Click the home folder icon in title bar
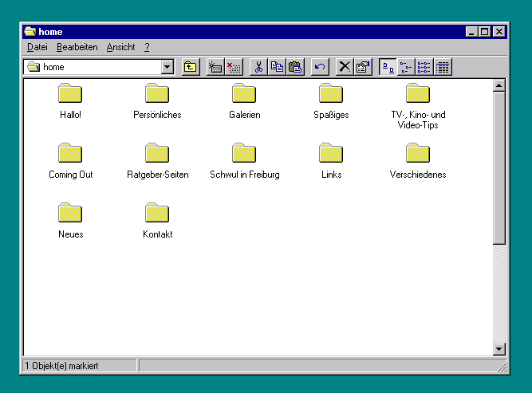 [x=30, y=32]
